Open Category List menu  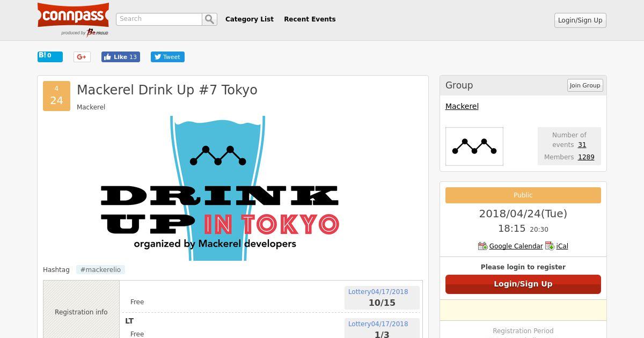pos(250,19)
